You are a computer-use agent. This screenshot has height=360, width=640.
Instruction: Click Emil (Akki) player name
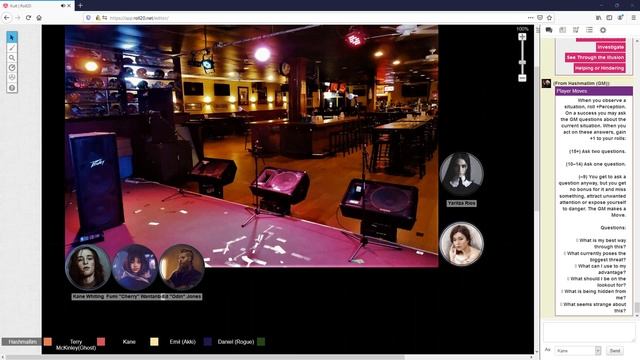(x=182, y=342)
